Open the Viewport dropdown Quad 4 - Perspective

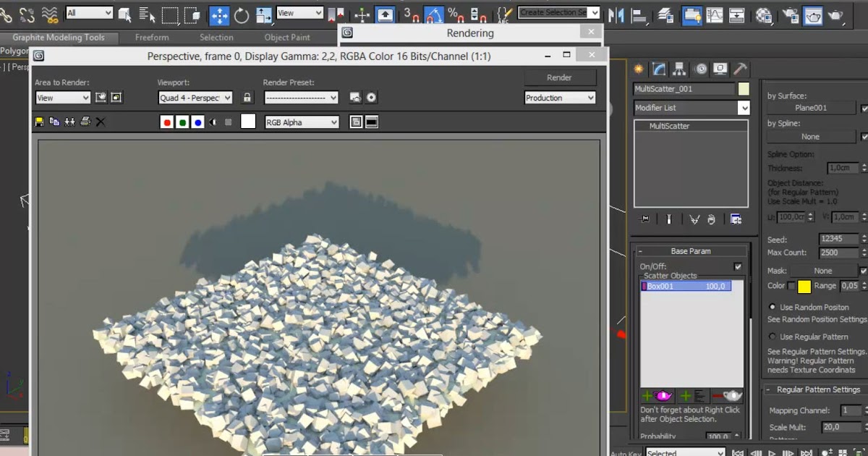coord(195,98)
